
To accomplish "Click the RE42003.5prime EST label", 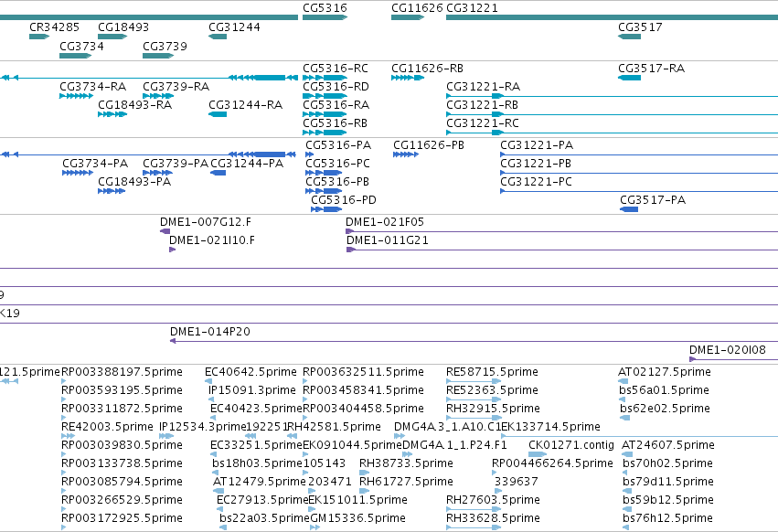I will click(107, 427).
